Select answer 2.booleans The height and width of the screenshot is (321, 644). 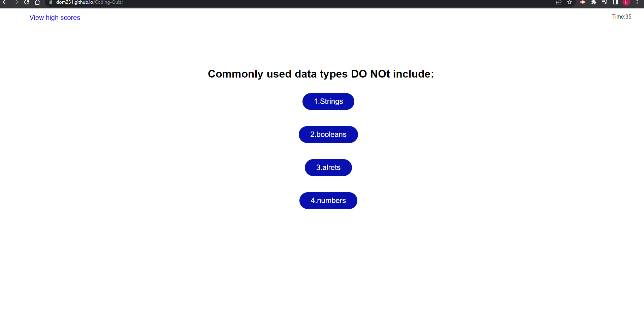pyautogui.click(x=328, y=134)
